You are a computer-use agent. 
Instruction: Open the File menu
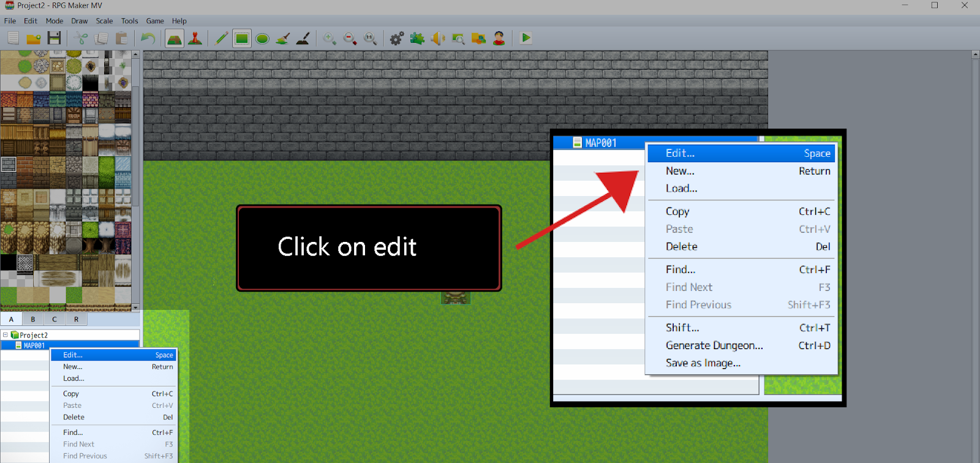[10, 21]
